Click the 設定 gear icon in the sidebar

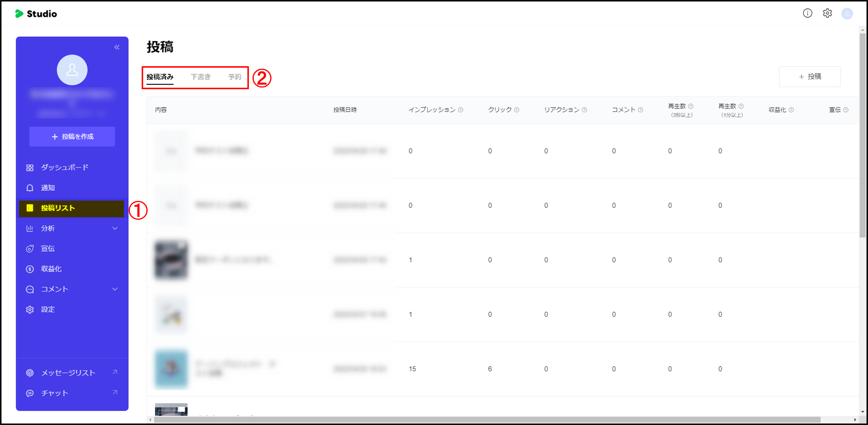click(30, 310)
